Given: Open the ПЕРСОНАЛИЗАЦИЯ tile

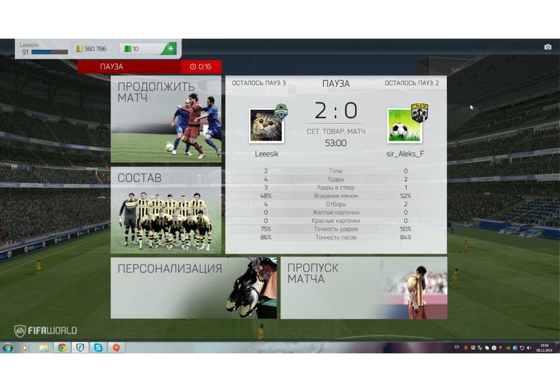Looking at the screenshot, I should [194, 288].
